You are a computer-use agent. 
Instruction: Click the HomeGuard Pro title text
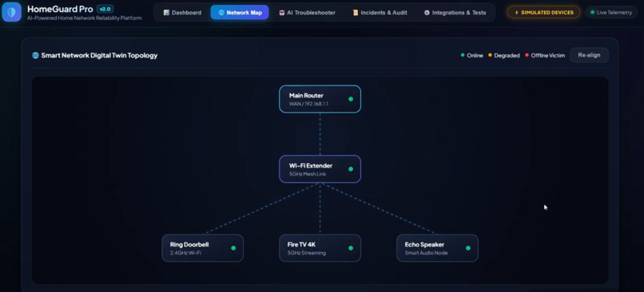[60, 9]
